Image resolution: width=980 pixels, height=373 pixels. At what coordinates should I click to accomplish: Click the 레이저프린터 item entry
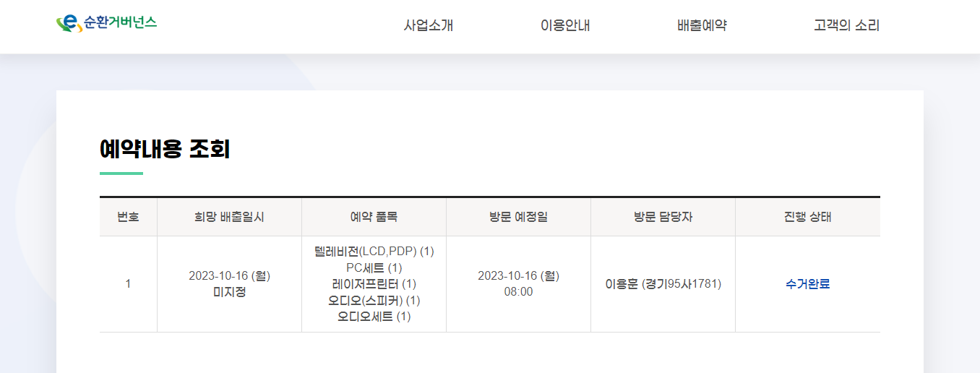click(x=374, y=284)
